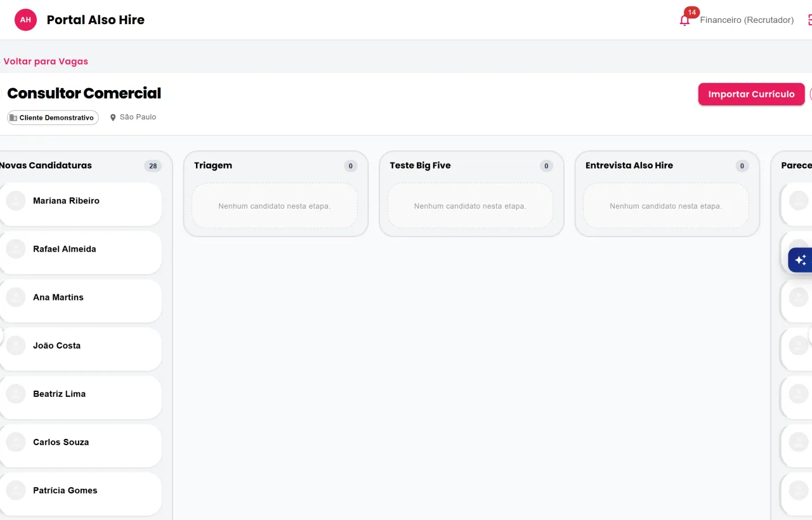Open Rafael Almeida candidate card

(x=80, y=252)
